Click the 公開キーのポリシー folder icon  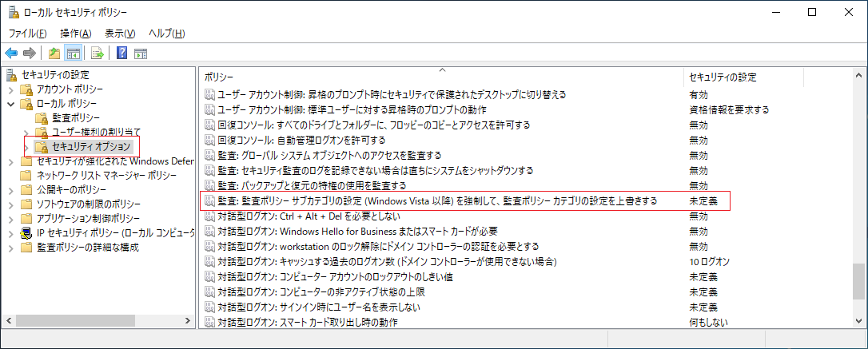tap(26, 190)
